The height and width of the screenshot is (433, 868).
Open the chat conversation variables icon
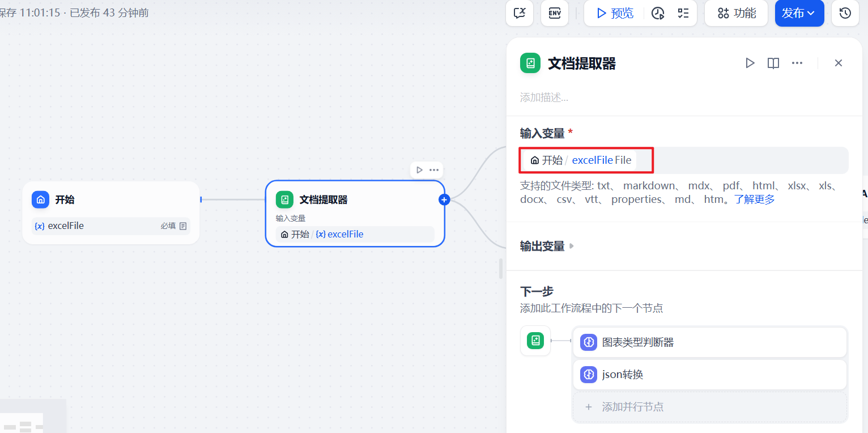(x=519, y=13)
